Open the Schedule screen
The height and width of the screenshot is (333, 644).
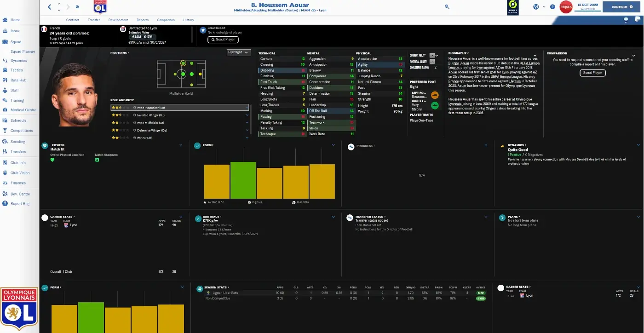18,121
